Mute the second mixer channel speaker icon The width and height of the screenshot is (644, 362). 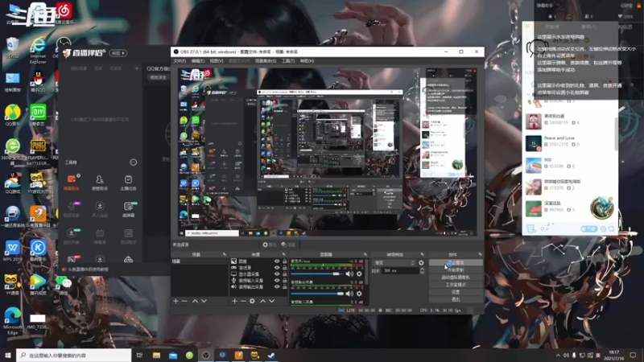[349, 294]
